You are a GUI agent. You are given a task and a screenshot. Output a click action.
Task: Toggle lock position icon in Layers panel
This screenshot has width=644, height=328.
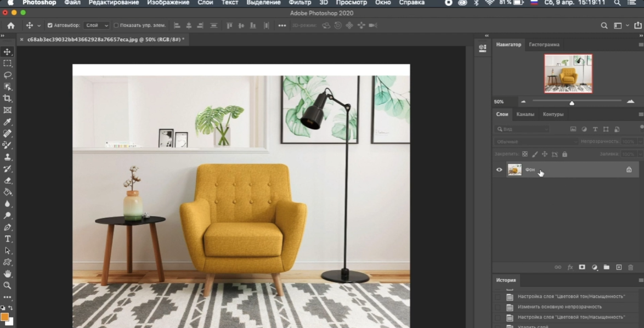point(545,154)
